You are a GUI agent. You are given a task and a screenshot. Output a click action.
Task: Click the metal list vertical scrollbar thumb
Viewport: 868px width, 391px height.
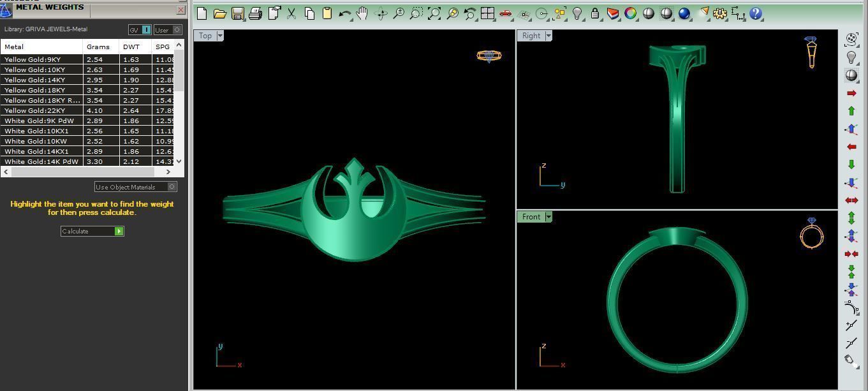pos(179,70)
